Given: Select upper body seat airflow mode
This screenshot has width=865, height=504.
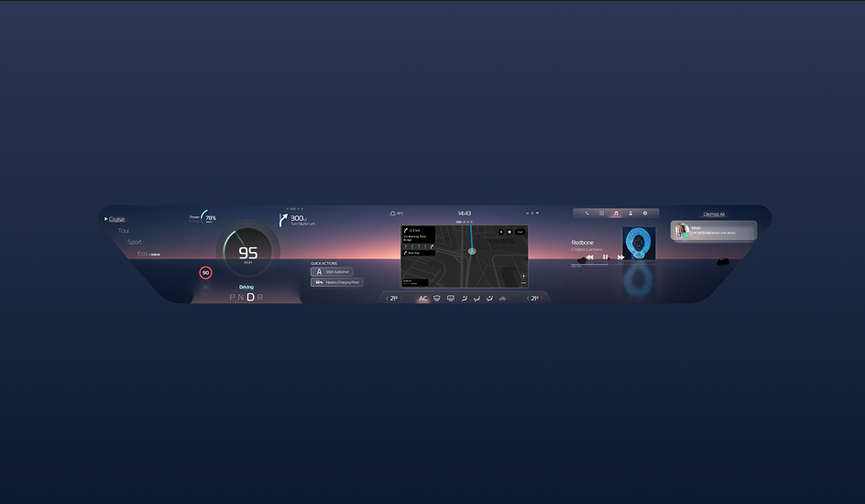Looking at the screenshot, I should pyautogui.click(x=464, y=299).
